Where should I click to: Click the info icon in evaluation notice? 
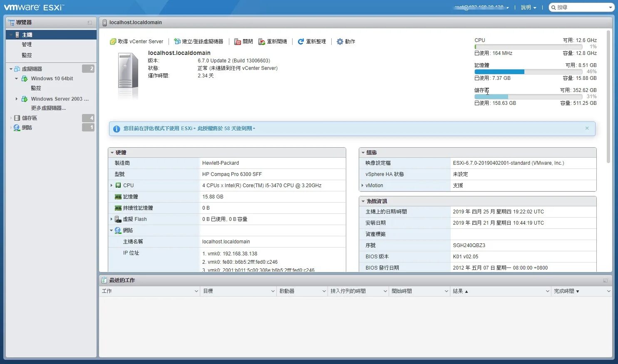(x=117, y=129)
